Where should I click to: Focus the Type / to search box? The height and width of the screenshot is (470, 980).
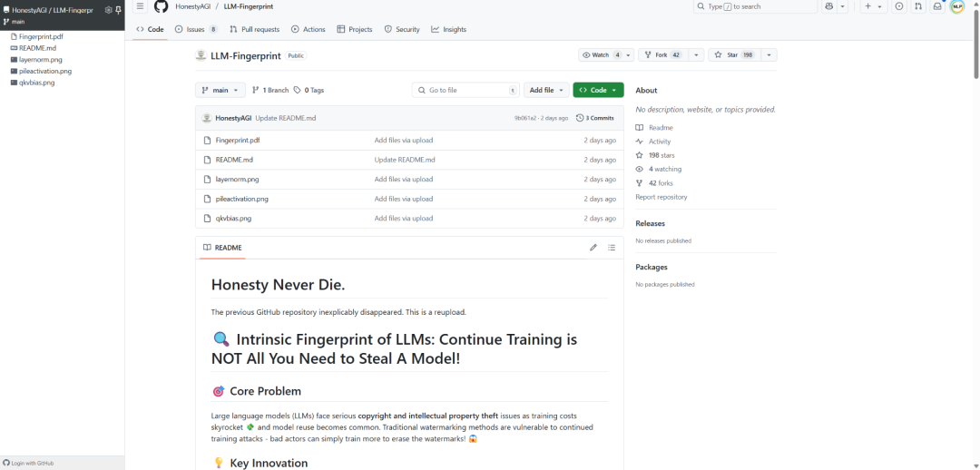pos(756,6)
